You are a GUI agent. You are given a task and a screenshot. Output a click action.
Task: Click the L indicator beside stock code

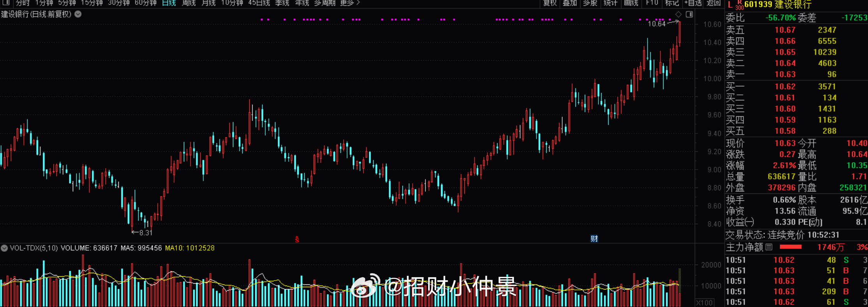(730, 5)
